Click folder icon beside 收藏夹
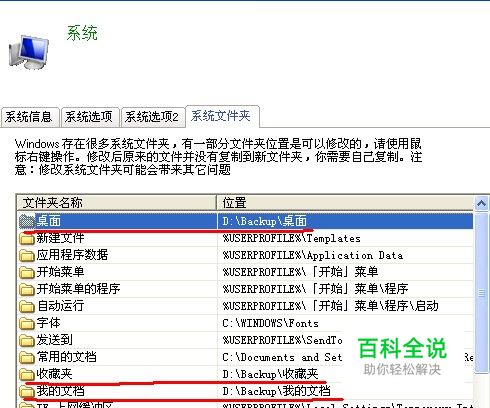Image resolution: width=490 pixels, height=408 pixels. (27, 374)
